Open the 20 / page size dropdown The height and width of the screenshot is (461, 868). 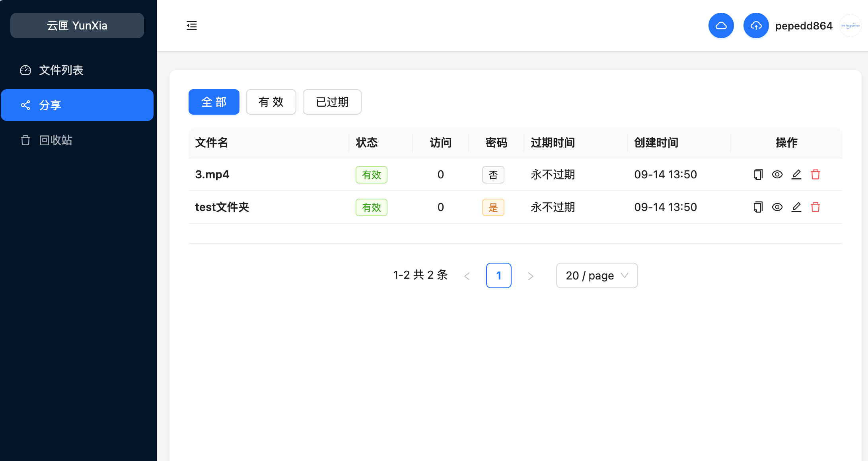[596, 275]
